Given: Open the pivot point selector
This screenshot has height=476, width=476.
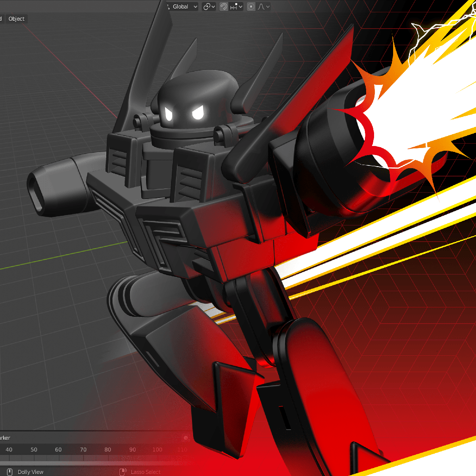Looking at the screenshot, I should tap(209, 7).
